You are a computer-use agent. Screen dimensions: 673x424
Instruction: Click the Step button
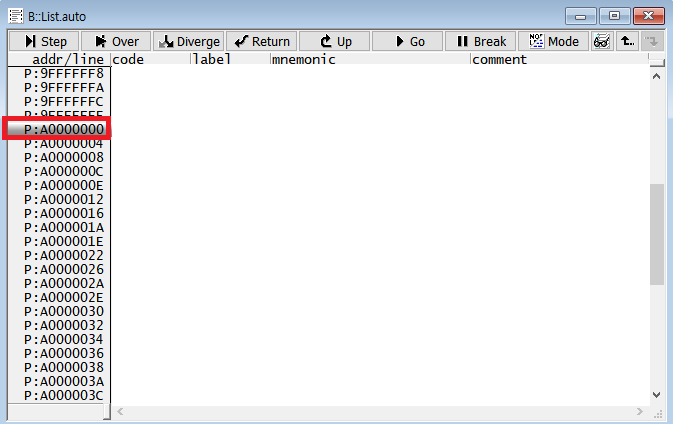pos(44,41)
